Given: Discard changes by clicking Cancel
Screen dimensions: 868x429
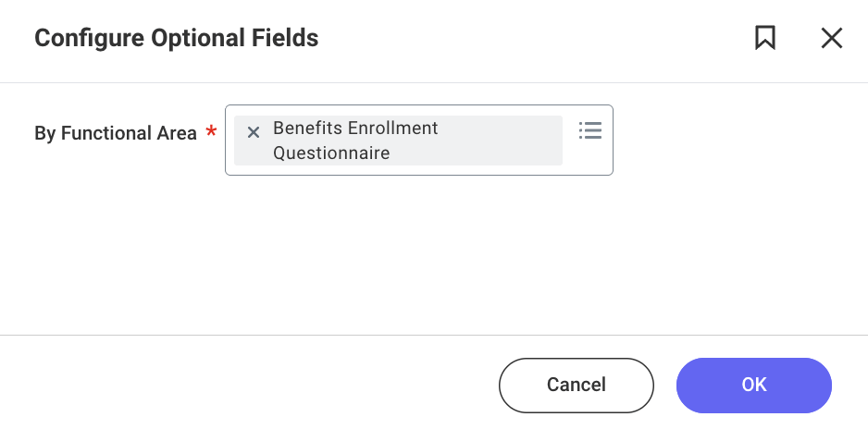Looking at the screenshot, I should coord(576,385).
